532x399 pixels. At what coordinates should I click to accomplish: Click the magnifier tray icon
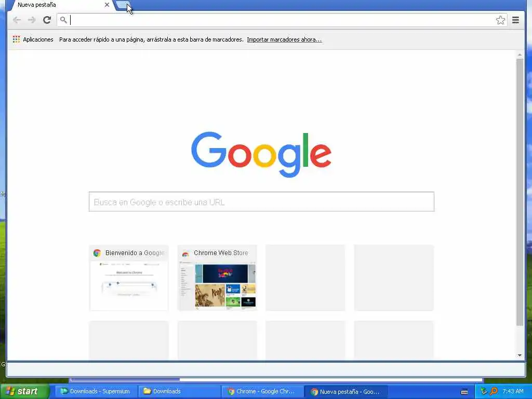(x=494, y=391)
